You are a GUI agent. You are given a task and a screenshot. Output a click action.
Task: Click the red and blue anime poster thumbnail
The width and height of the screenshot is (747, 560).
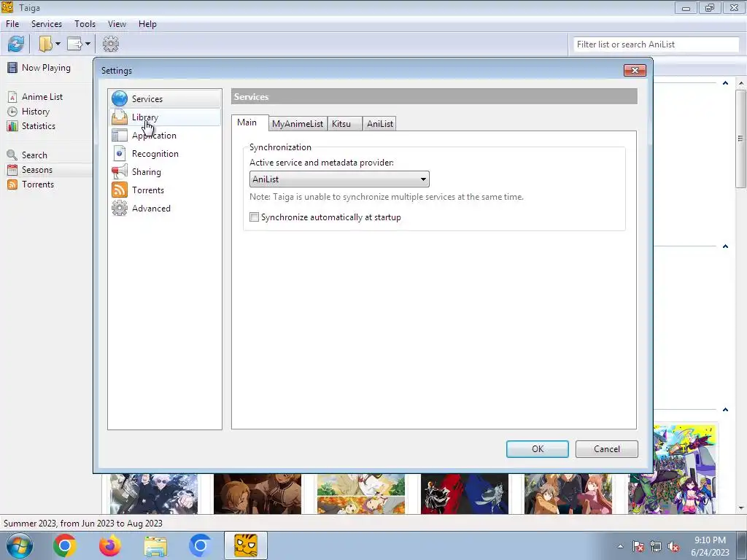(x=465, y=494)
